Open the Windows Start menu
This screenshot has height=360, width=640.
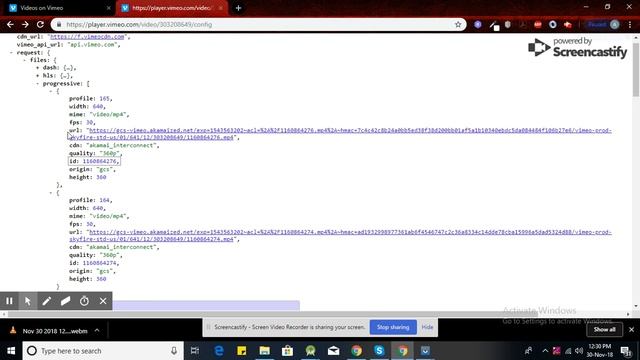(11, 351)
